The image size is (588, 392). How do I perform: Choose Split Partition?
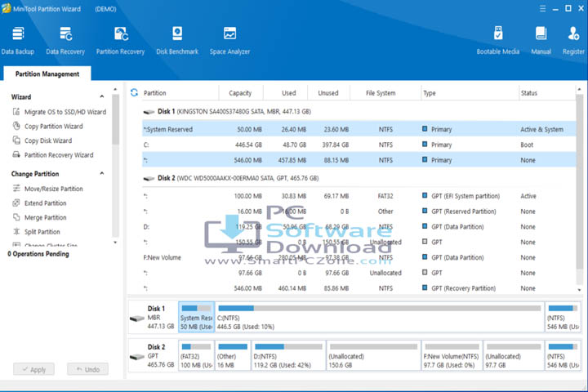pos(37,231)
